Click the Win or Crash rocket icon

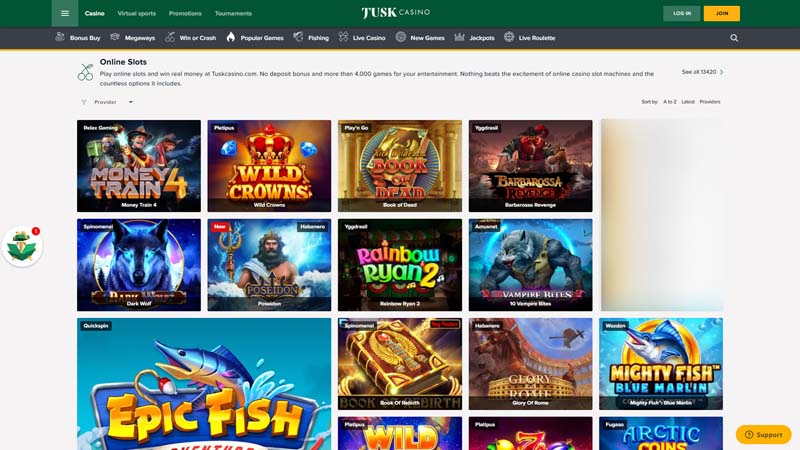point(170,37)
